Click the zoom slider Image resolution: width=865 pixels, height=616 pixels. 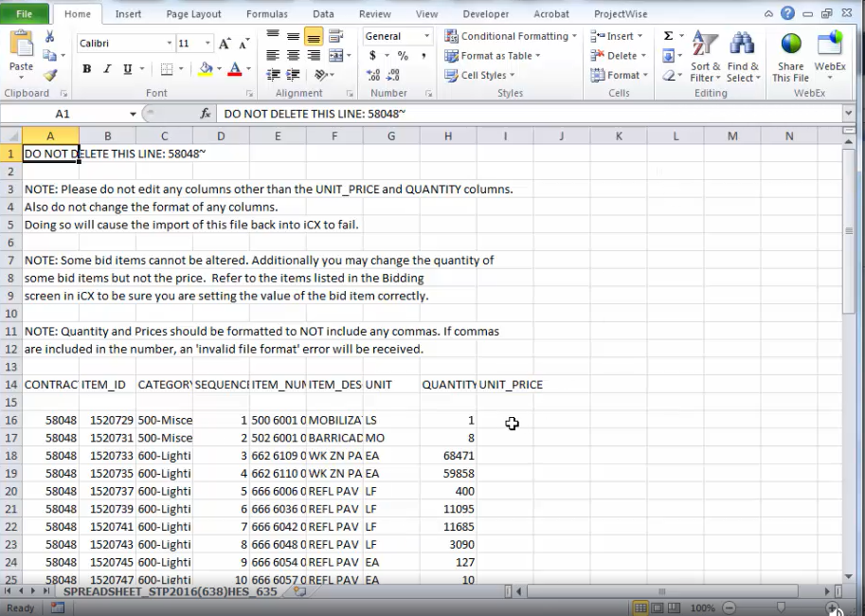point(781,607)
